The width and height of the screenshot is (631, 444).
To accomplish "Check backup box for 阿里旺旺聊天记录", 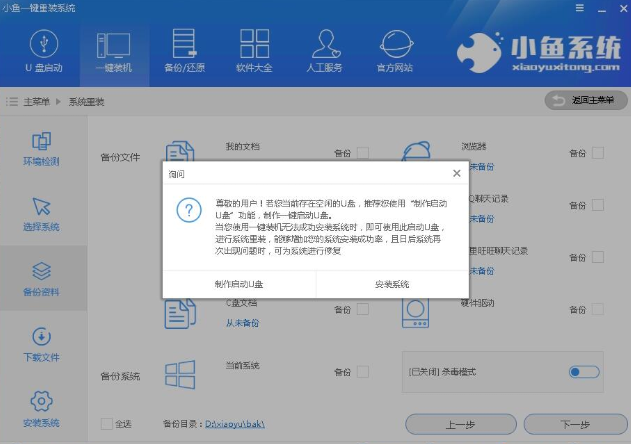I will pos(598,257).
